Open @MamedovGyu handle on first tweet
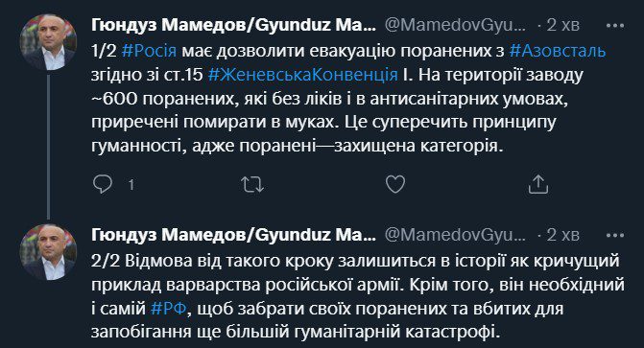 (455, 26)
